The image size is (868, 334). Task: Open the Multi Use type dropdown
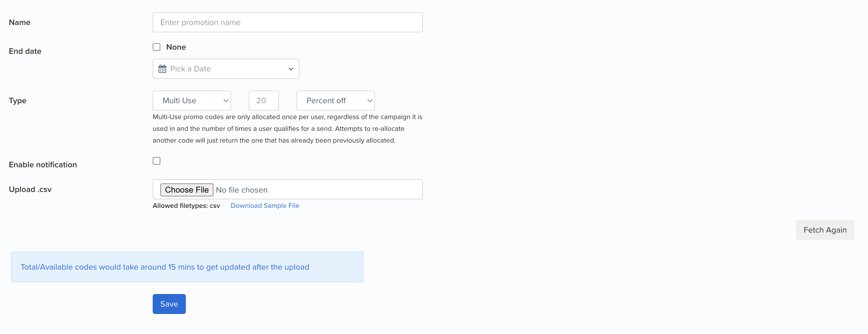pyautogui.click(x=192, y=101)
